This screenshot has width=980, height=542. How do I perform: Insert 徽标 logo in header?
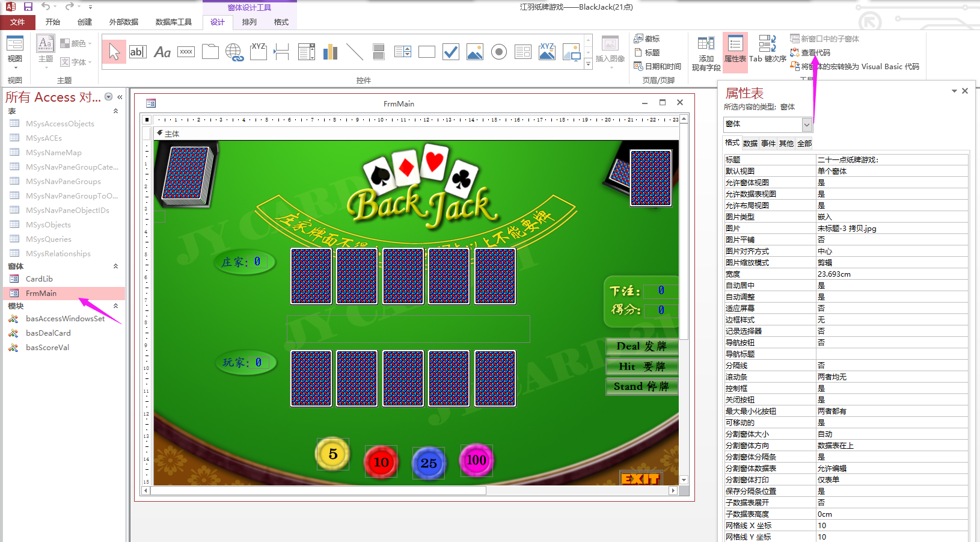(647, 38)
